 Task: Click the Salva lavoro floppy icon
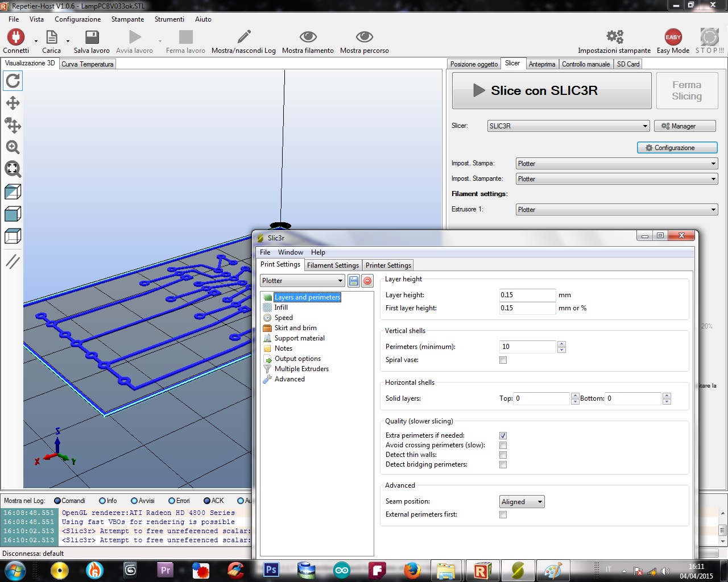coord(92,38)
